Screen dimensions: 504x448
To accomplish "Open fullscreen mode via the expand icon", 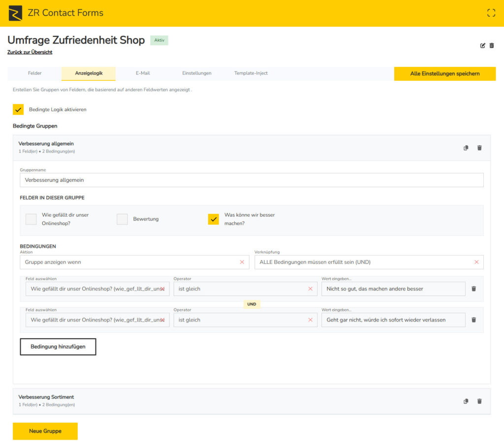I will (x=491, y=13).
